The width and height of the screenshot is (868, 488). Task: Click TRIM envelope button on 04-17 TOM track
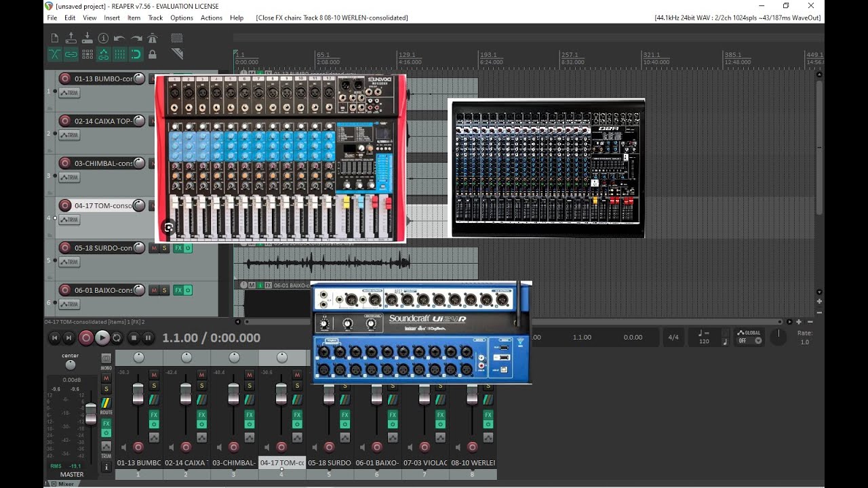click(69, 220)
